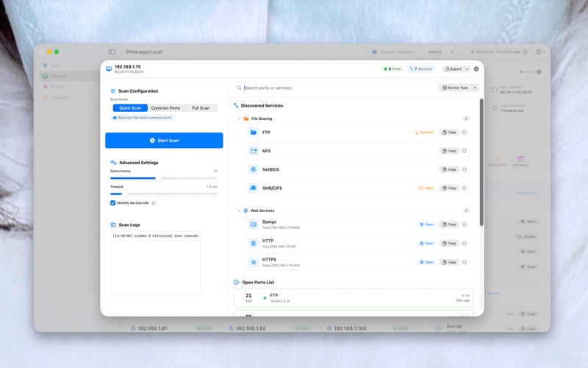Open the SMB/CIFS share
588x368 pixels.
[x=426, y=188]
